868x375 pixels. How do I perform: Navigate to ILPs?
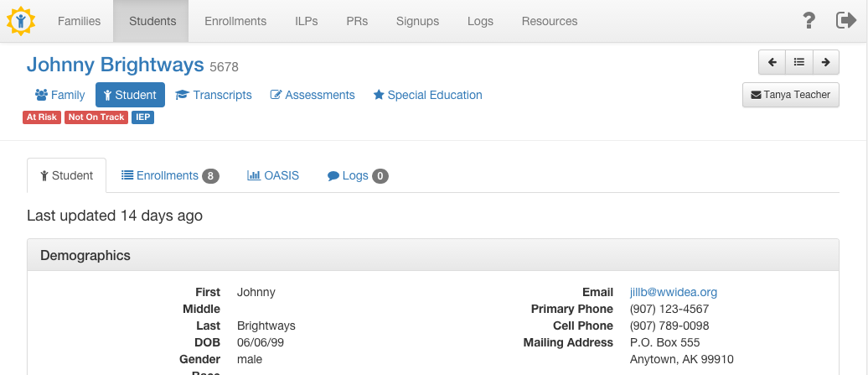click(306, 21)
